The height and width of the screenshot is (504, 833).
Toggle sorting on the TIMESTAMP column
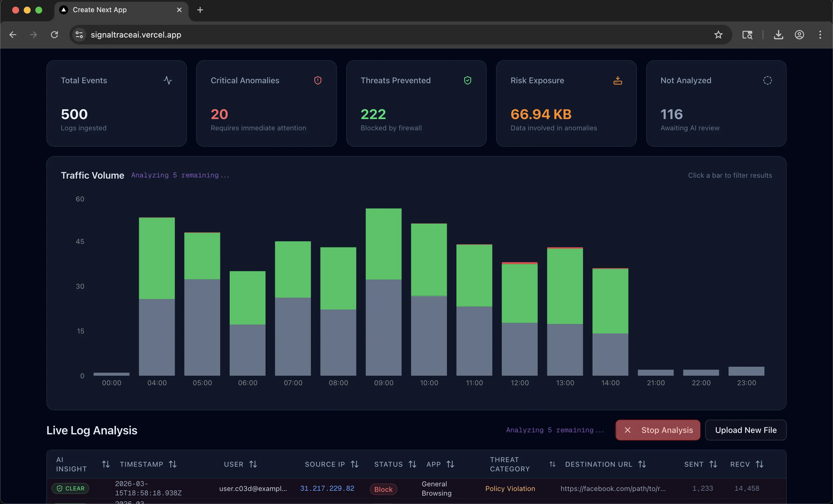[172, 464]
